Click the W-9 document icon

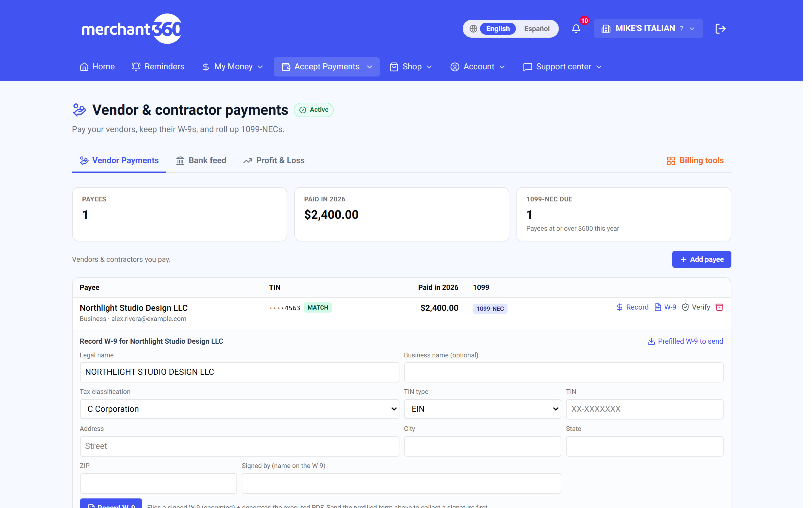coord(658,307)
